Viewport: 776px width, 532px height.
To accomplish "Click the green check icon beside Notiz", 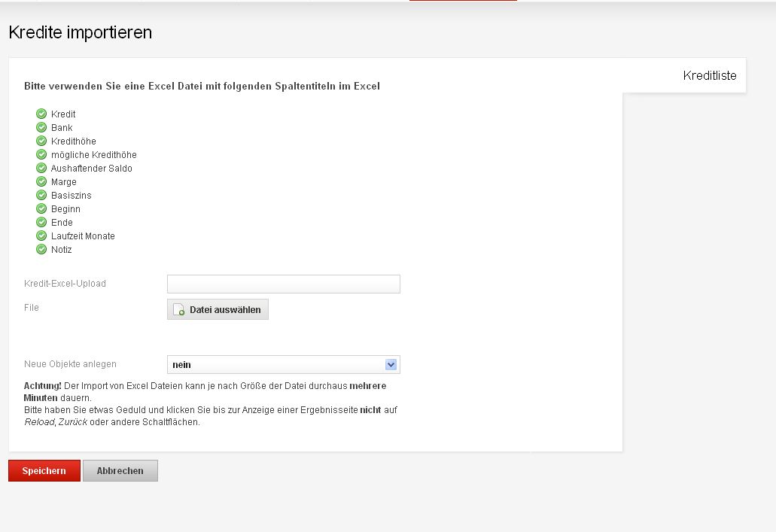I will click(x=41, y=249).
